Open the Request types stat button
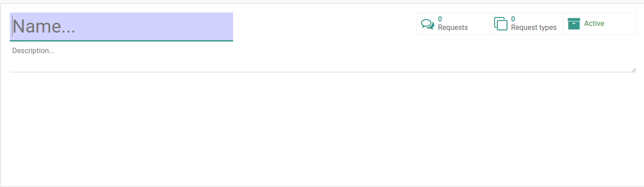The image size is (644, 187). [x=527, y=24]
